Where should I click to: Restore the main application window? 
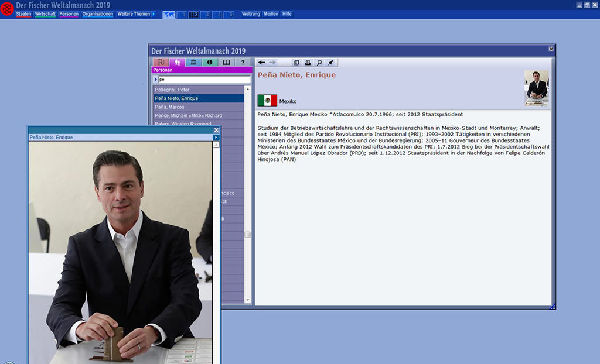click(587, 5)
